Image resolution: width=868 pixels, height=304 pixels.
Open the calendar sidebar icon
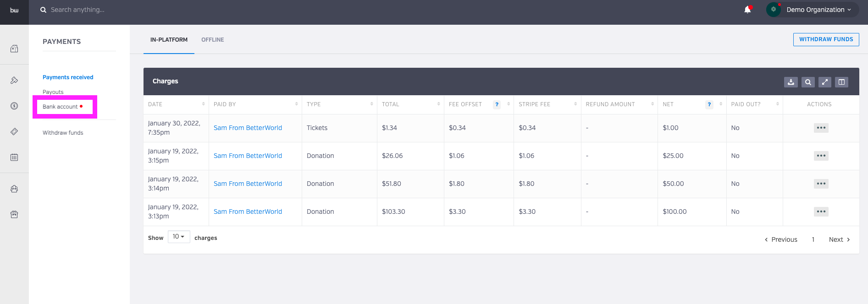pos(14,157)
